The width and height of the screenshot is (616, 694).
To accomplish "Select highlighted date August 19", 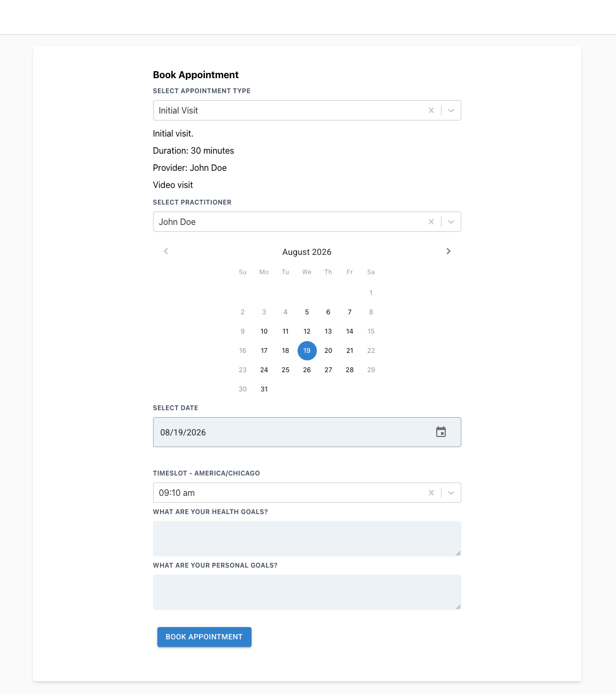I will 307,351.
